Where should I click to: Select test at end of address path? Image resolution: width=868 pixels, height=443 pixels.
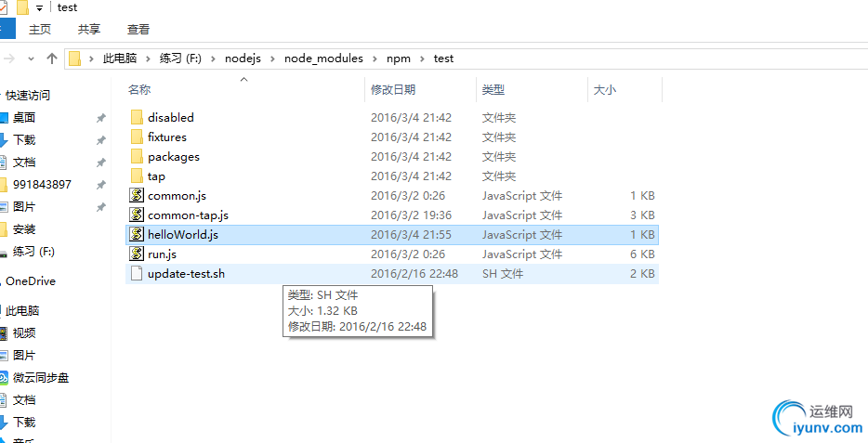[444, 59]
